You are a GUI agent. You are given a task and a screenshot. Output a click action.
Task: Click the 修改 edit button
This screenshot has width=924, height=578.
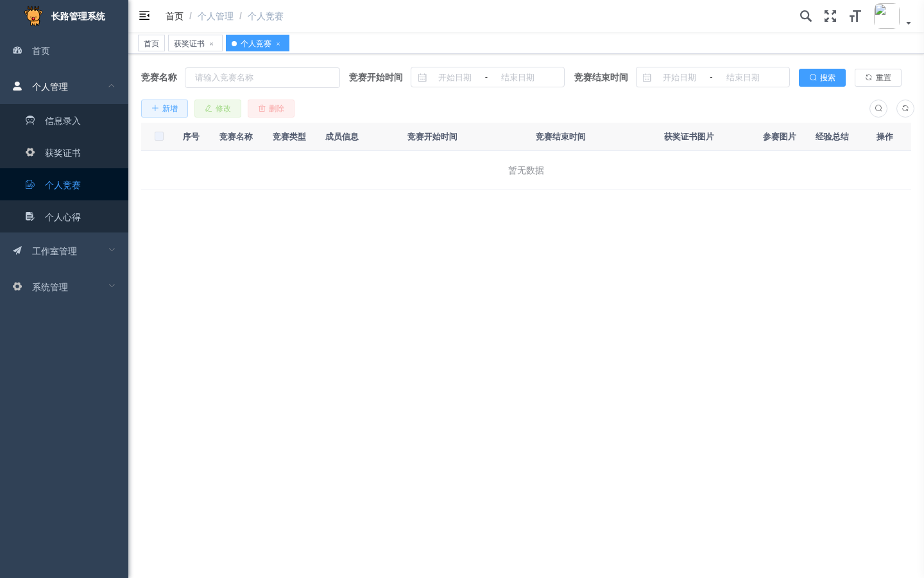coord(218,109)
